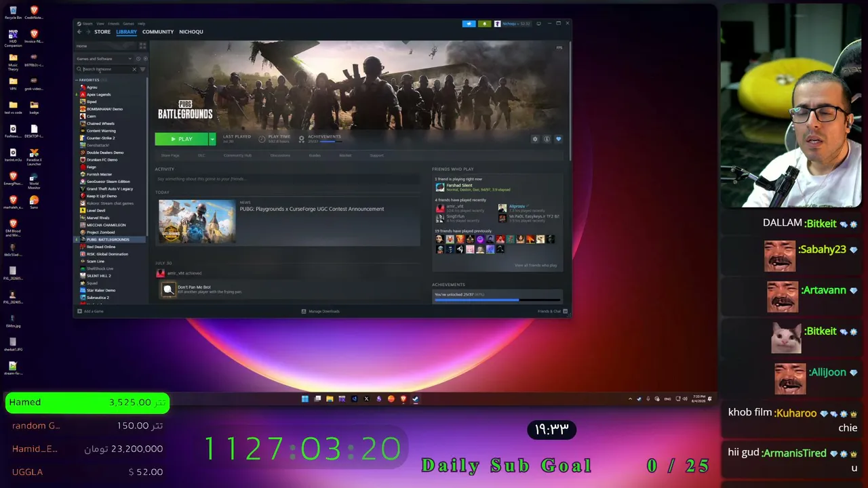The height and width of the screenshot is (488, 868).
Task: Open File Explorer from the taskbar
Action: pos(330,399)
